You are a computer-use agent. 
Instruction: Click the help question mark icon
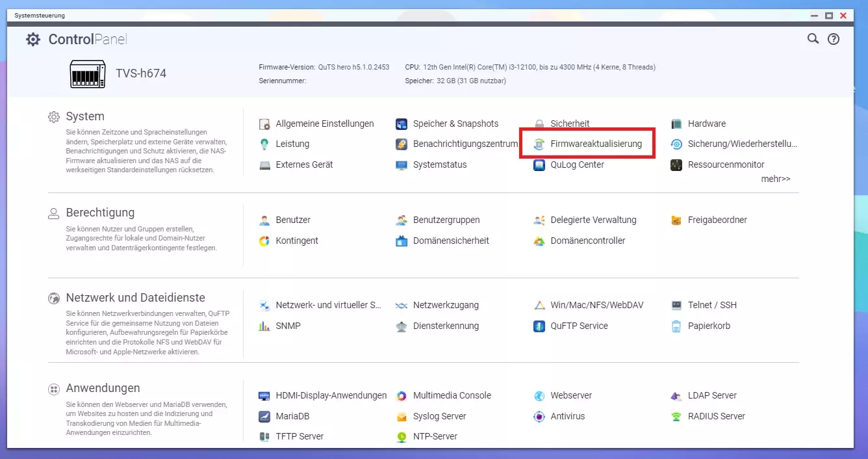click(833, 39)
